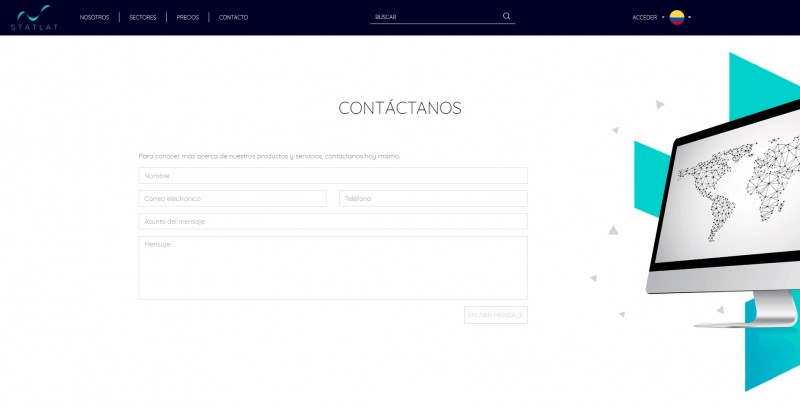Navigate to CONTACTO in top menu
This screenshot has width=800, height=407.
tap(233, 17)
